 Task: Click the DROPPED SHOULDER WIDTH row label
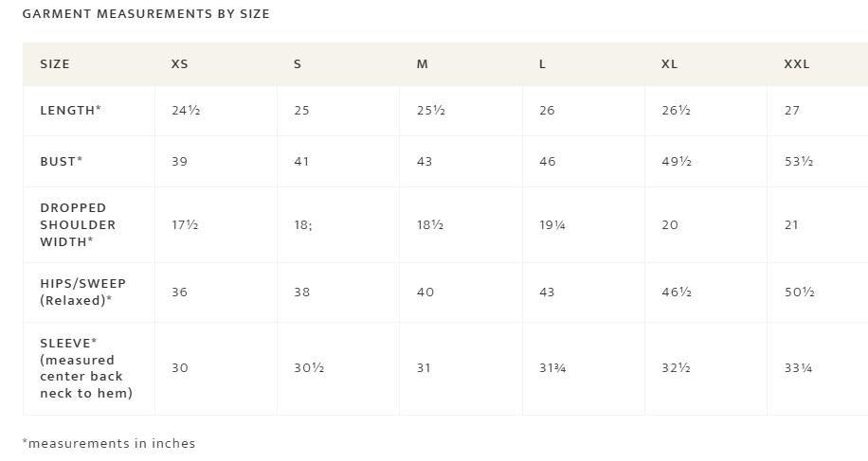[x=78, y=224]
